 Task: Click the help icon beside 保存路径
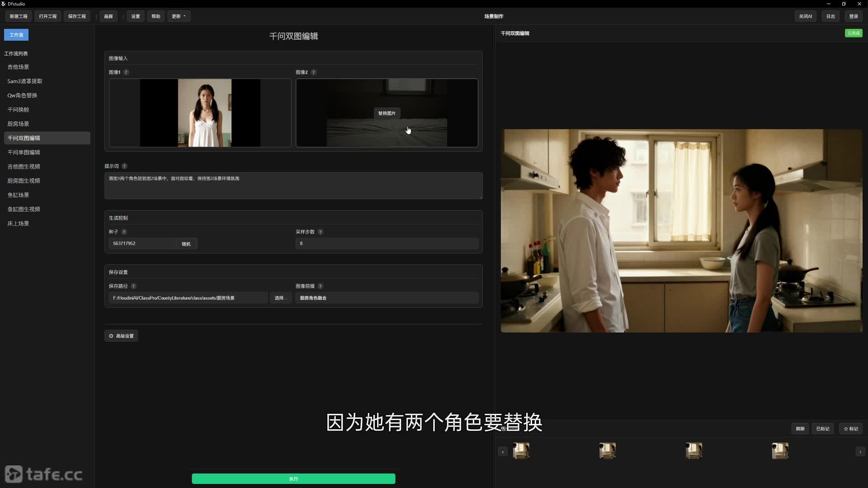(133, 286)
